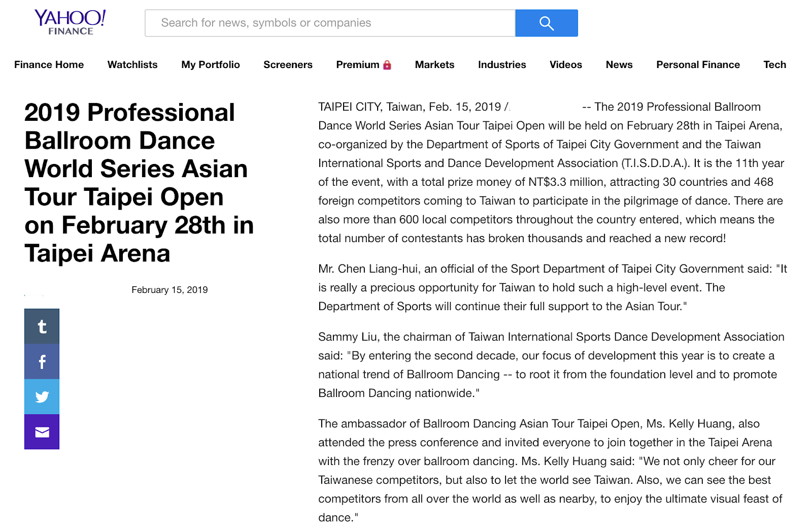Open Tech navigation item
Screen dimensions: 812x532
pyautogui.click(x=775, y=64)
